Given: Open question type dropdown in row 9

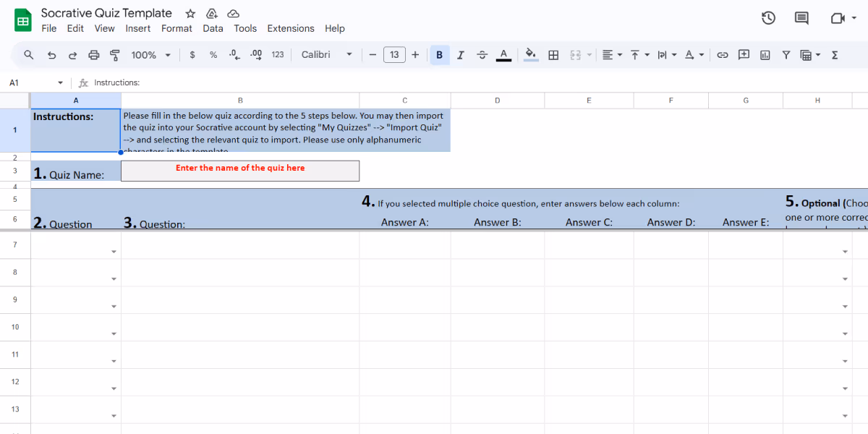Looking at the screenshot, I should click(114, 307).
